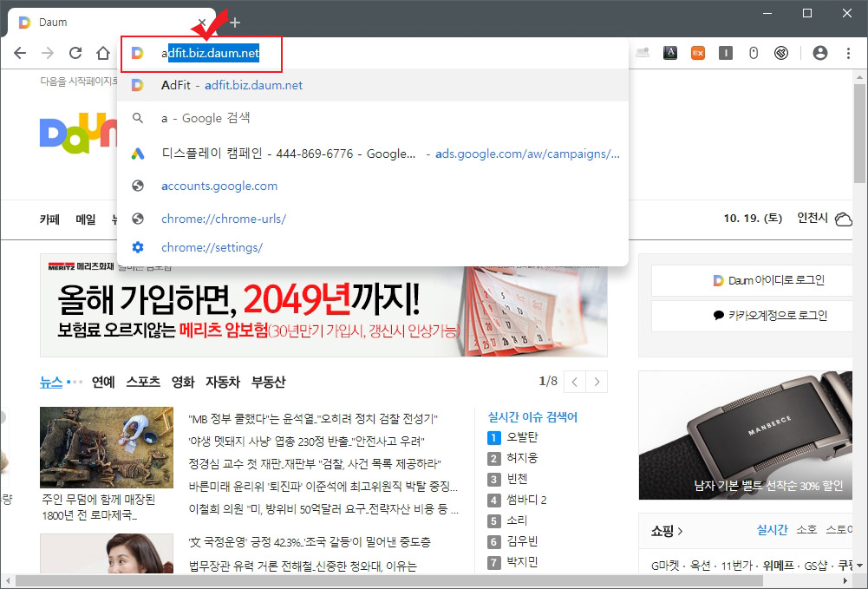This screenshot has width=868, height=589.
Task: Open the 위메프 shopping link
Action: click(779, 566)
